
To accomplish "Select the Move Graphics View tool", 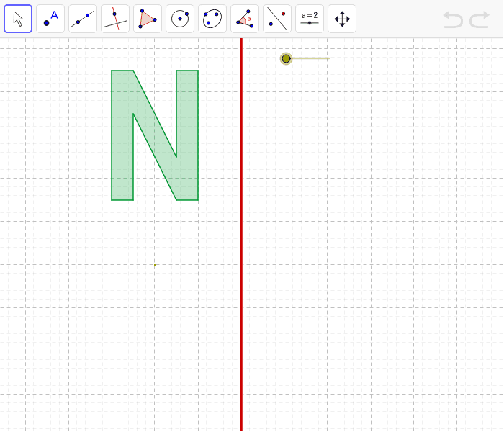I will [x=342, y=19].
